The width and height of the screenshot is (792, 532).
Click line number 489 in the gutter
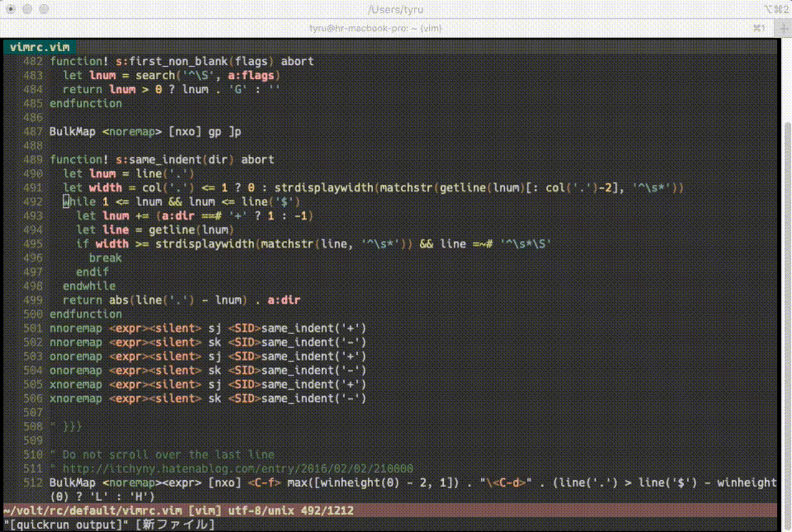pyautogui.click(x=33, y=160)
